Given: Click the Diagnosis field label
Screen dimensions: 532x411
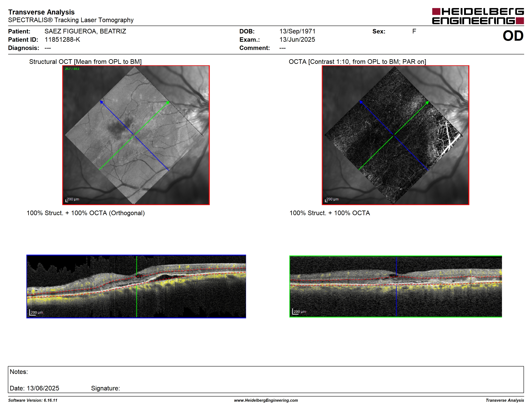Looking at the screenshot, I should click(x=24, y=48).
